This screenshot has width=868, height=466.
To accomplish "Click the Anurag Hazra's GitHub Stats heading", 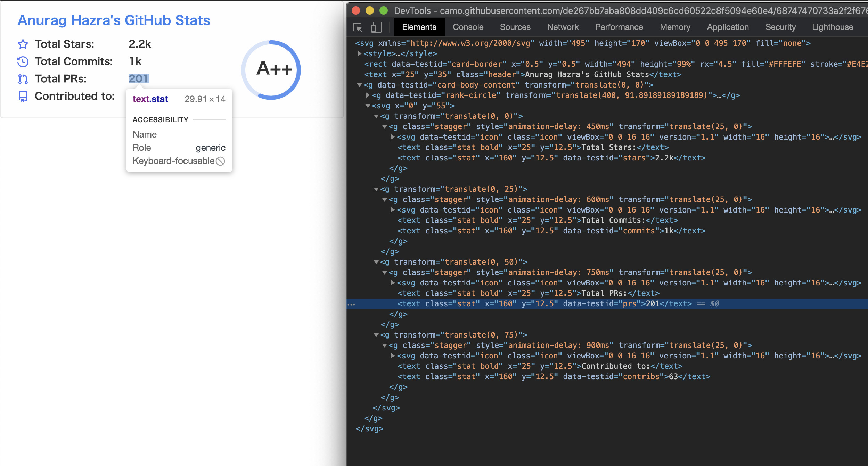I will pyautogui.click(x=114, y=20).
